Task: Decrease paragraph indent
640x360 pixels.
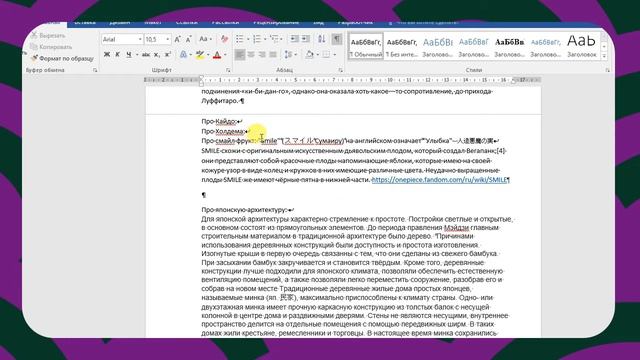Action: coord(294,39)
